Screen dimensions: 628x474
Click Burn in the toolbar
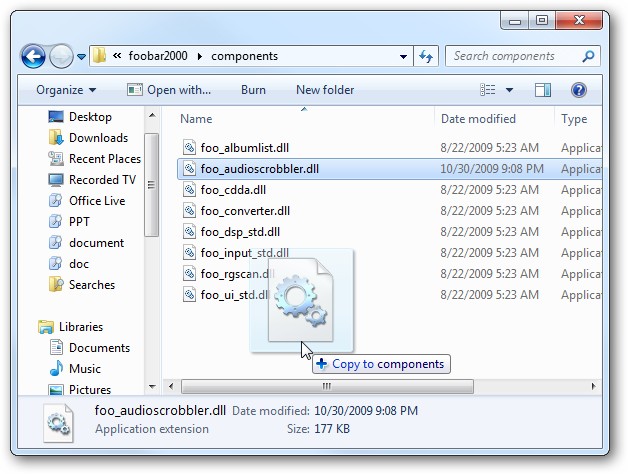click(x=253, y=90)
